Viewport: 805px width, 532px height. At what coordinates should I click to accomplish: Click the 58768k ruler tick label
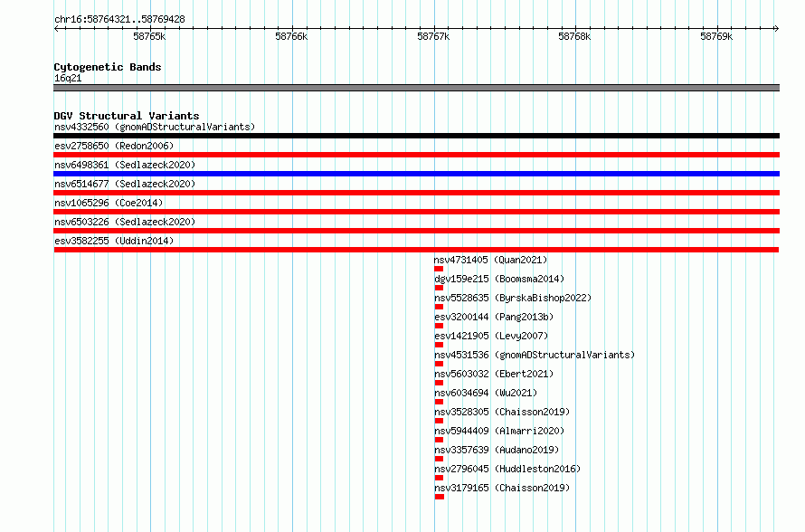pyautogui.click(x=574, y=36)
